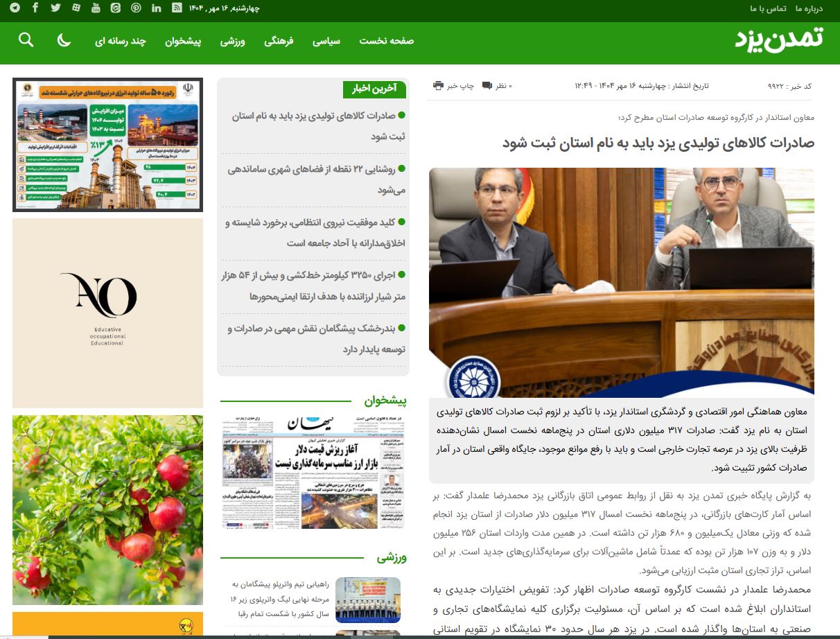The width and height of the screenshot is (840, 639).
Task: Open the RSS feed icon
Action: point(177,8)
